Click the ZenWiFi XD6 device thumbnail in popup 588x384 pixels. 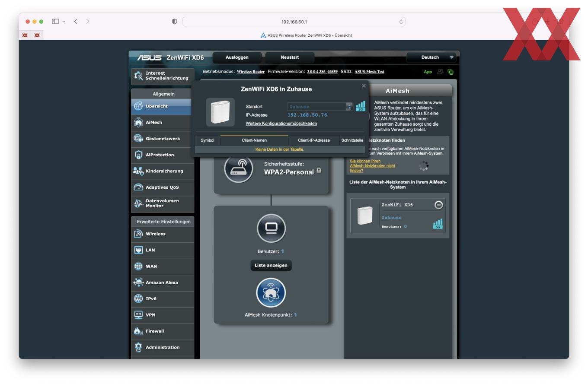pos(220,112)
